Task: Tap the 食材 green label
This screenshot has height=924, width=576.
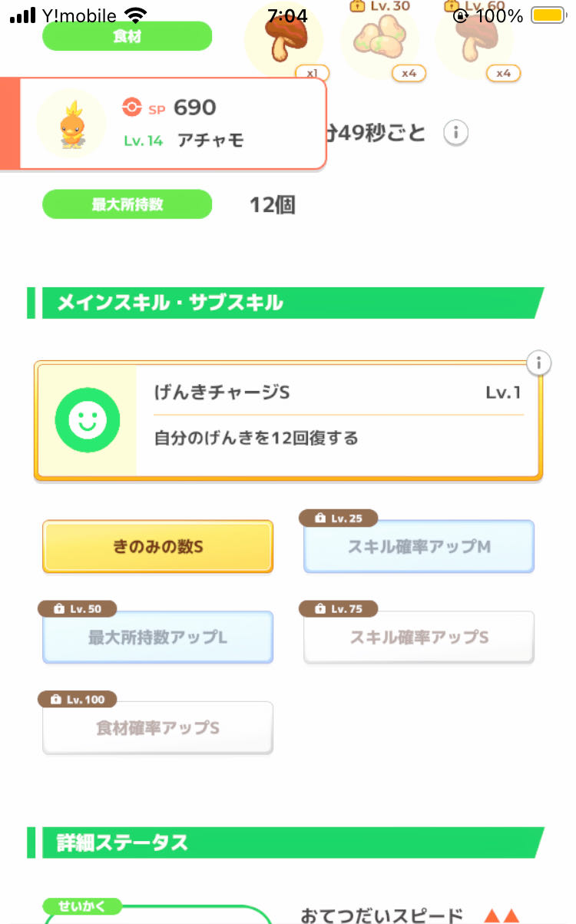Action: click(x=127, y=36)
